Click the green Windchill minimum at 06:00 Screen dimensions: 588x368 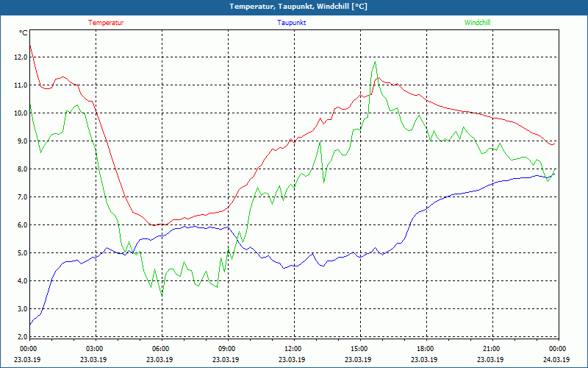(162, 296)
